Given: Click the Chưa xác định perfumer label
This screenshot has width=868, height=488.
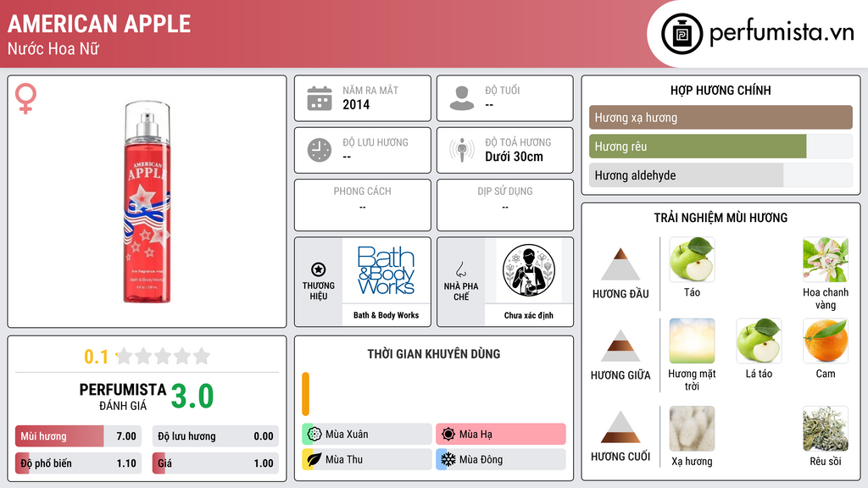Looking at the screenshot, I should 529,315.
